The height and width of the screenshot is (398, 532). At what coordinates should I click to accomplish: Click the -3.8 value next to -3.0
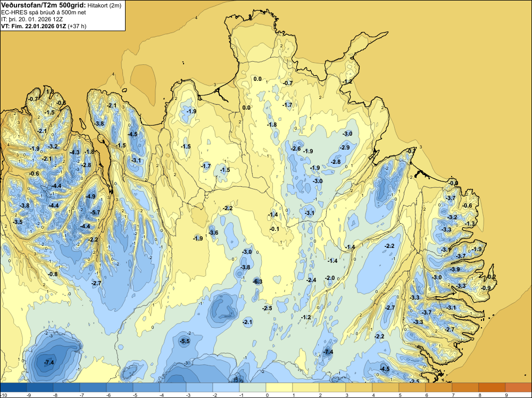coord(245,267)
